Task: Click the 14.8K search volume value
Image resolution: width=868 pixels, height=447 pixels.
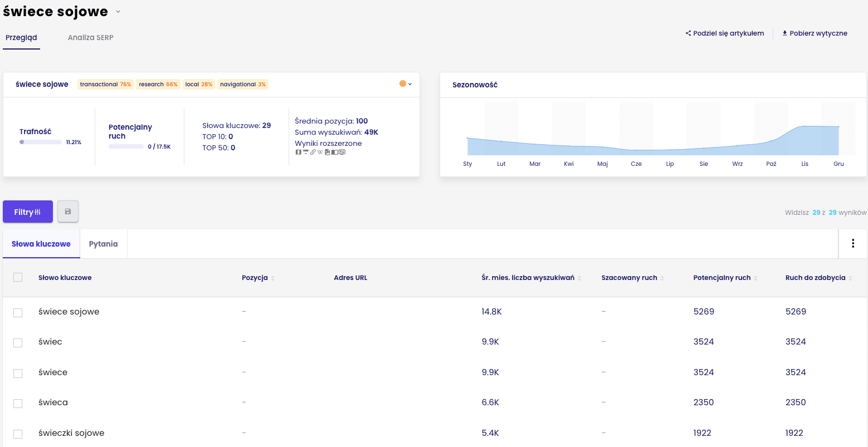Action: [492, 312]
